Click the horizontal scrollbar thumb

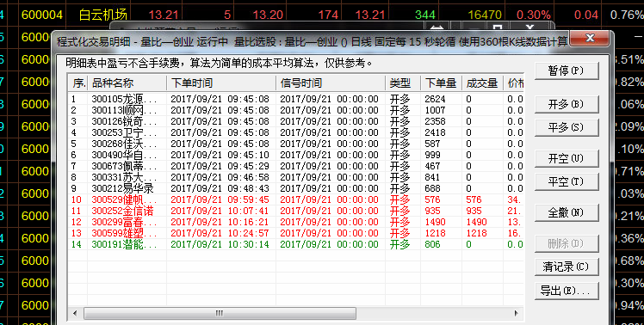(220, 313)
